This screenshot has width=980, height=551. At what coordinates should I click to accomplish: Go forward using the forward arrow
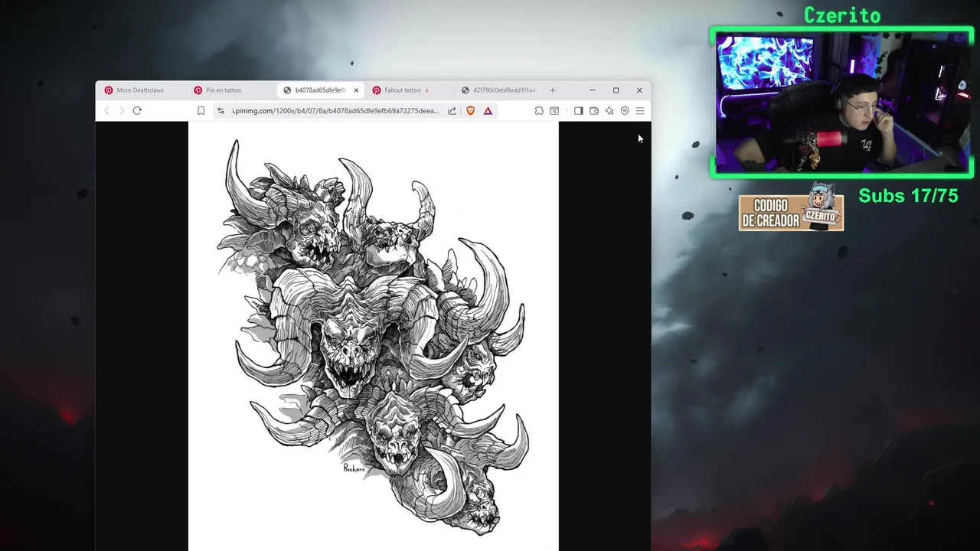click(121, 111)
